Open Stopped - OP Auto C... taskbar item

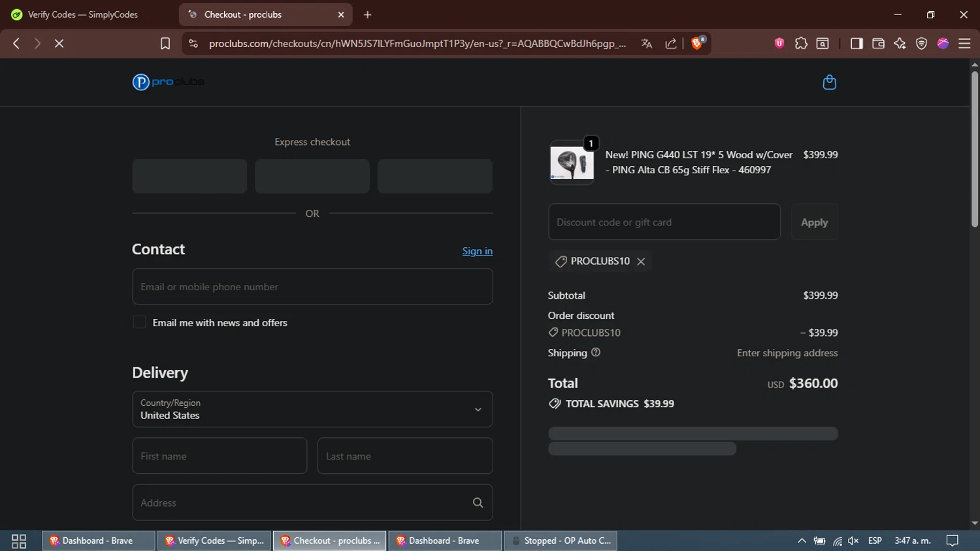tap(561, 541)
